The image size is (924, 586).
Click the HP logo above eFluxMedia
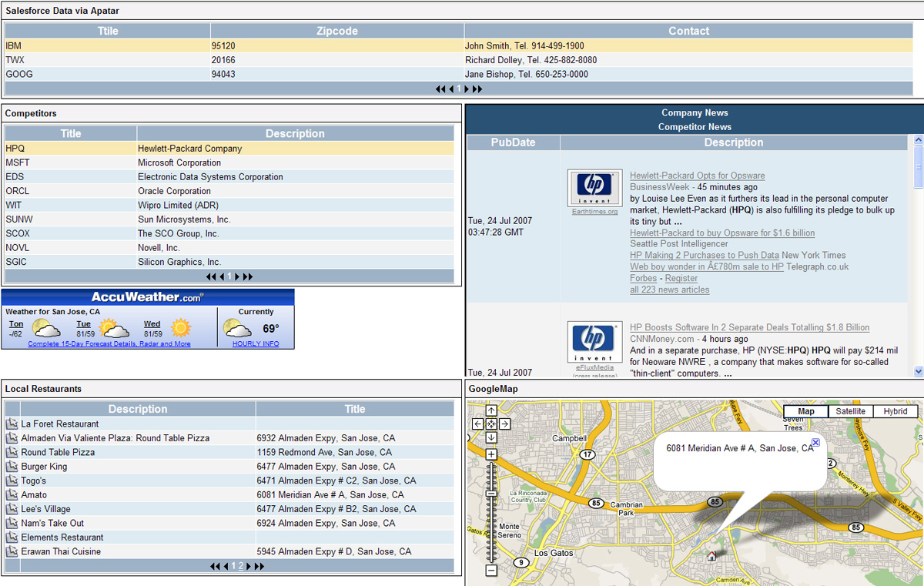[x=594, y=340]
